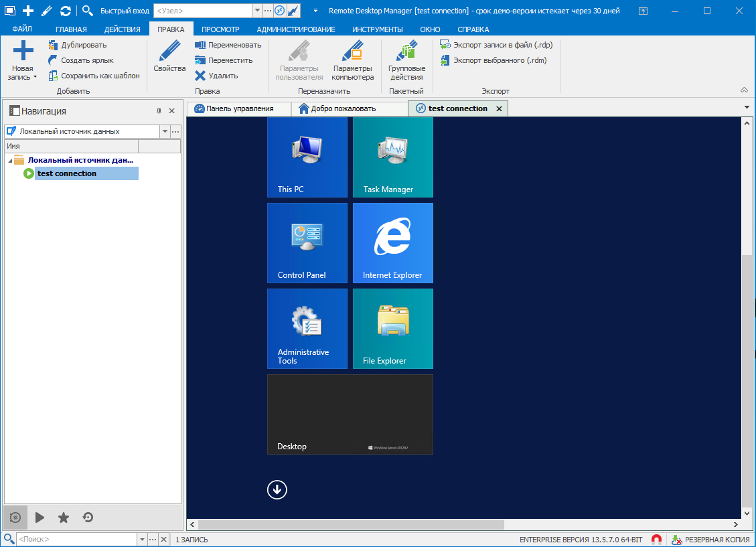This screenshot has width=756, height=547.
Task: Open Параметры компьютера
Action: 352,60
